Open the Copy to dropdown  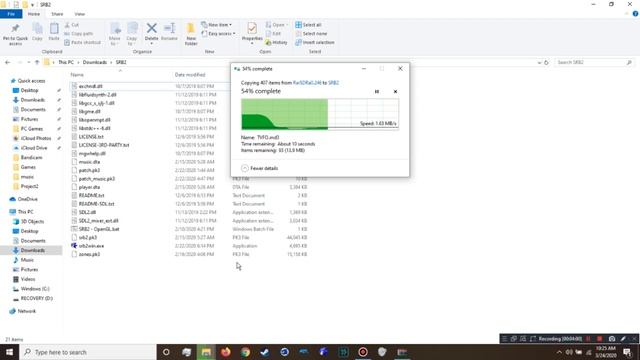[132, 34]
